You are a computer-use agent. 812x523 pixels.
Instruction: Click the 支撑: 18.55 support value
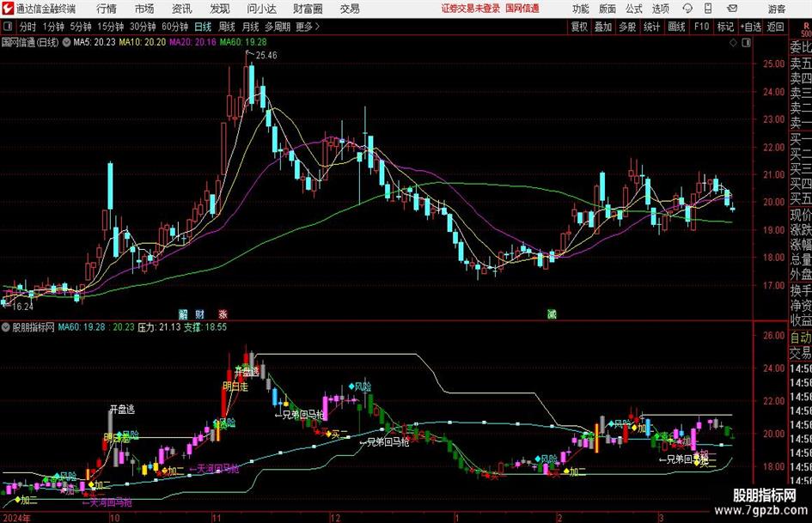(x=205, y=327)
